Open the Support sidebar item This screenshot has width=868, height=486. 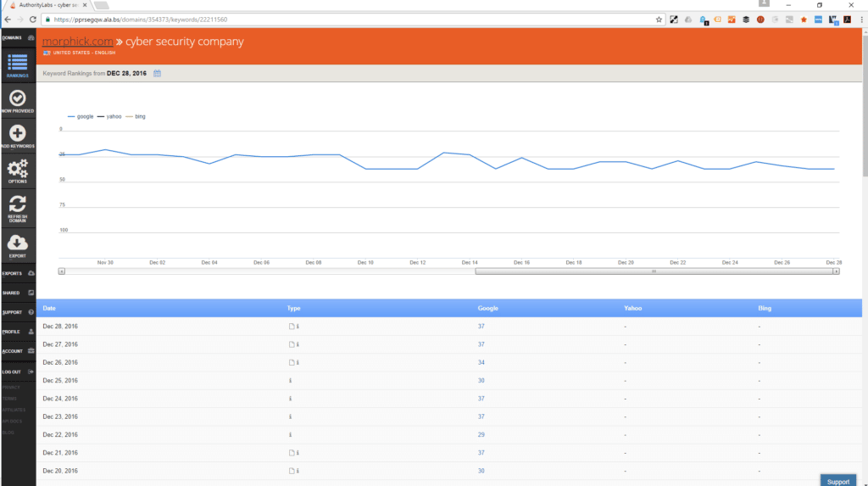coord(18,312)
